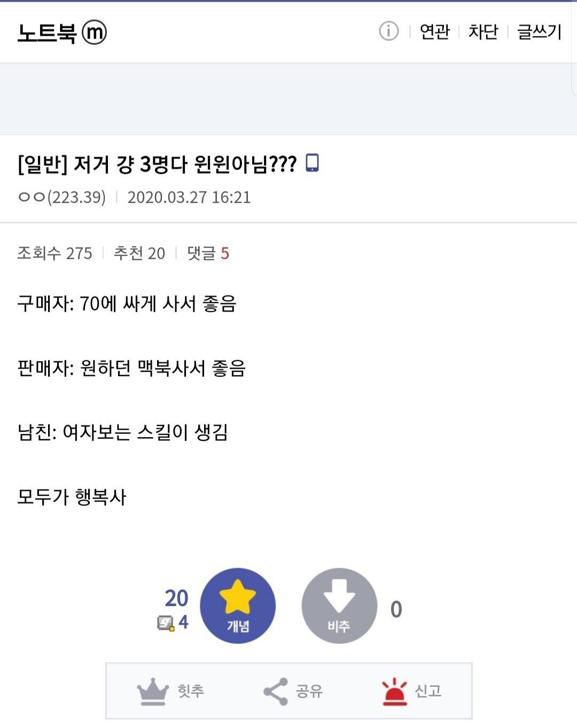The height and width of the screenshot is (728, 577).
Task: Share the post via the 공유 icon
Action: 293,691
